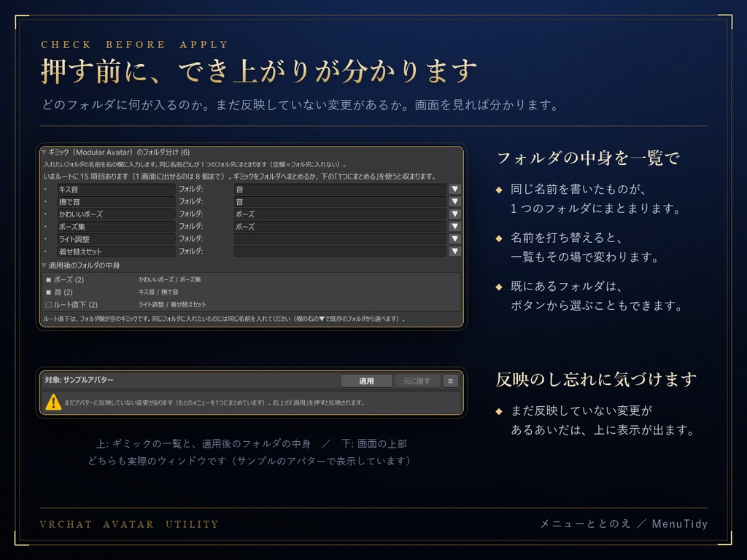747x560 pixels.
Task: Click the 元に戻す revert button
Action: pyautogui.click(x=417, y=381)
